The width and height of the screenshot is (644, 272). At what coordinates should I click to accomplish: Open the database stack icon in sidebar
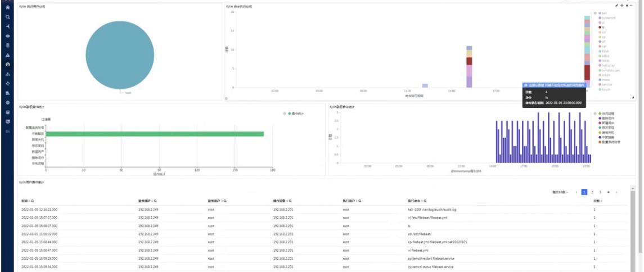(7, 46)
